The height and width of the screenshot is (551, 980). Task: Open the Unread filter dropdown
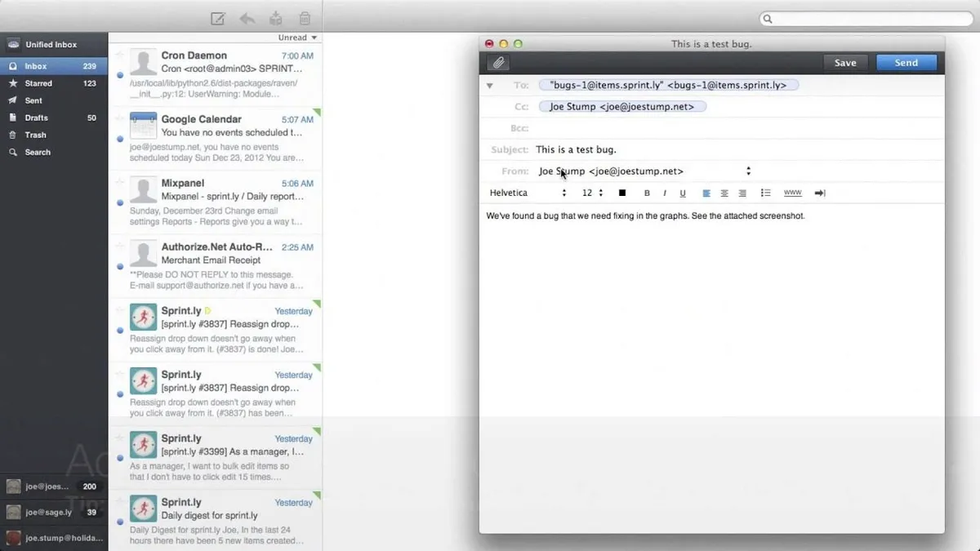[x=297, y=38]
